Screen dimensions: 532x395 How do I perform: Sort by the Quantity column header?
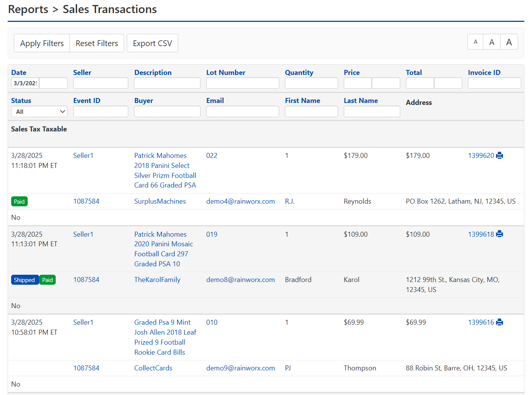point(299,72)
